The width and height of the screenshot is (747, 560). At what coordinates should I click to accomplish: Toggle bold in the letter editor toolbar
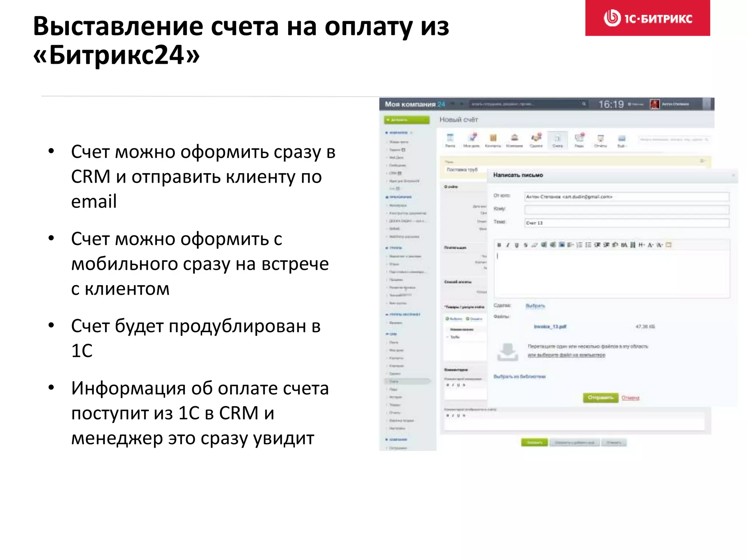coord(499,245)
